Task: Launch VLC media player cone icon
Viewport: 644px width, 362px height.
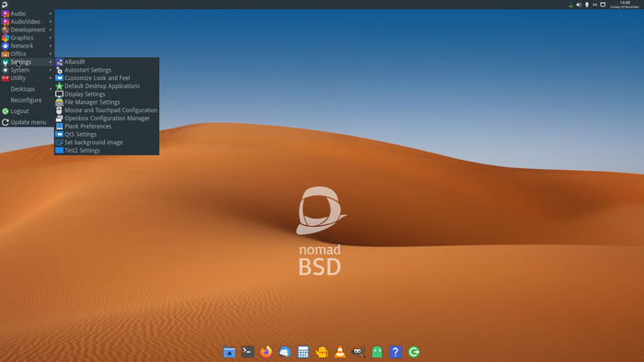Action: [340, 352]
